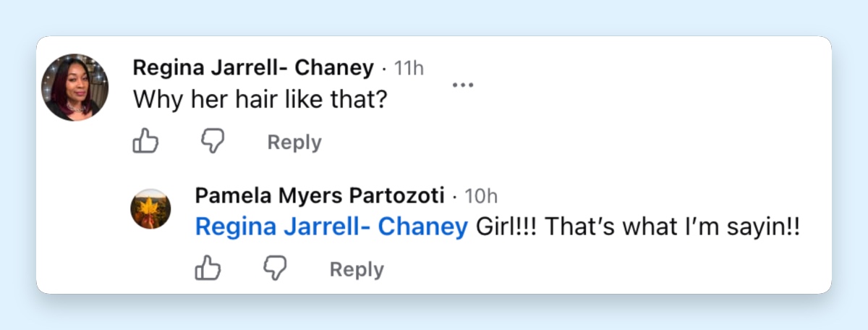Open the 11h timestamp on Regina's comment

point(409,69)
